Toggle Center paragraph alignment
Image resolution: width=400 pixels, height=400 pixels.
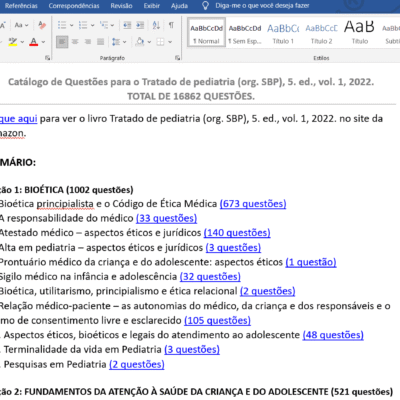[x=75, y=42]
